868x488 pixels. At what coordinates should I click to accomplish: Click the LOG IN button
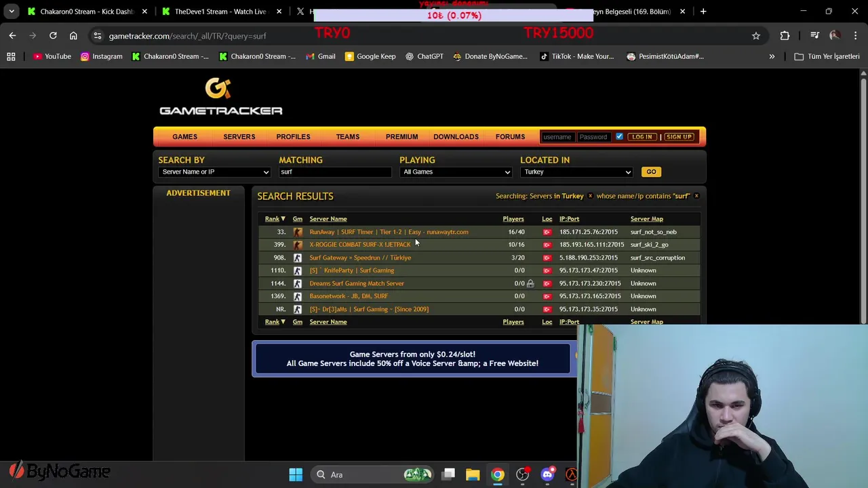pyautogui.click(x=642, y=137)
